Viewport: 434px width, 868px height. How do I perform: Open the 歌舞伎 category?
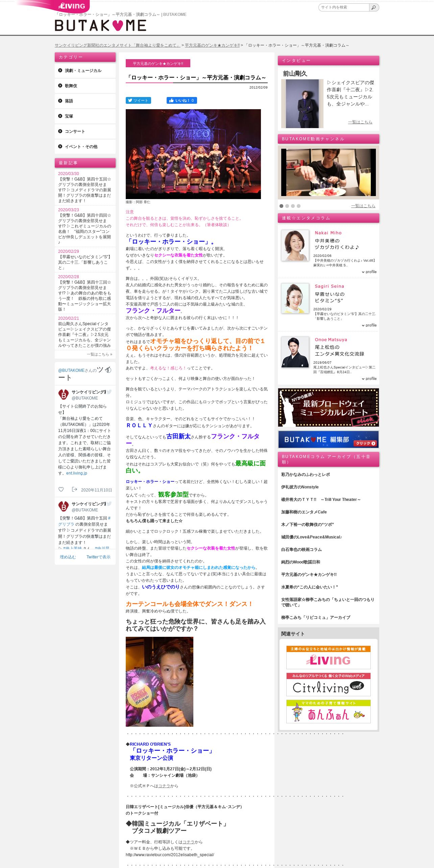(x=85, y=86)
